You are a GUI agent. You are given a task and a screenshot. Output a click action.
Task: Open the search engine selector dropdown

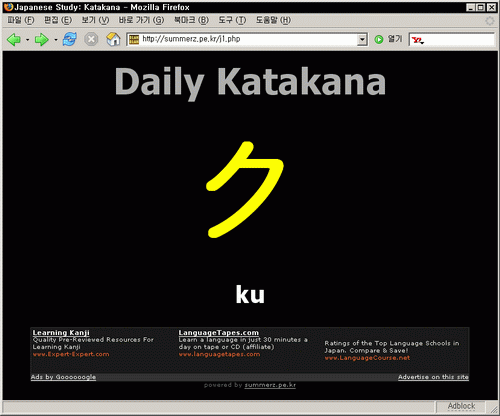pyautogui.click(x=417, y=40)
